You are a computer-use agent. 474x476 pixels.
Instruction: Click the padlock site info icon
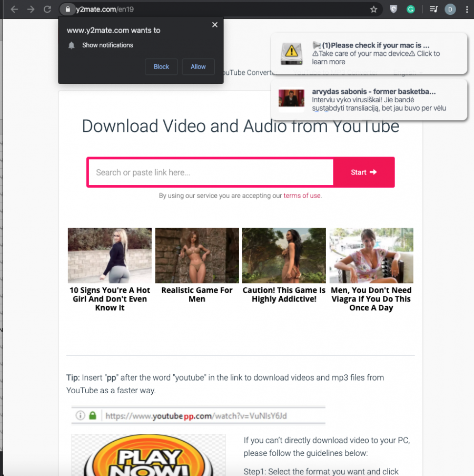pos(67,9)
